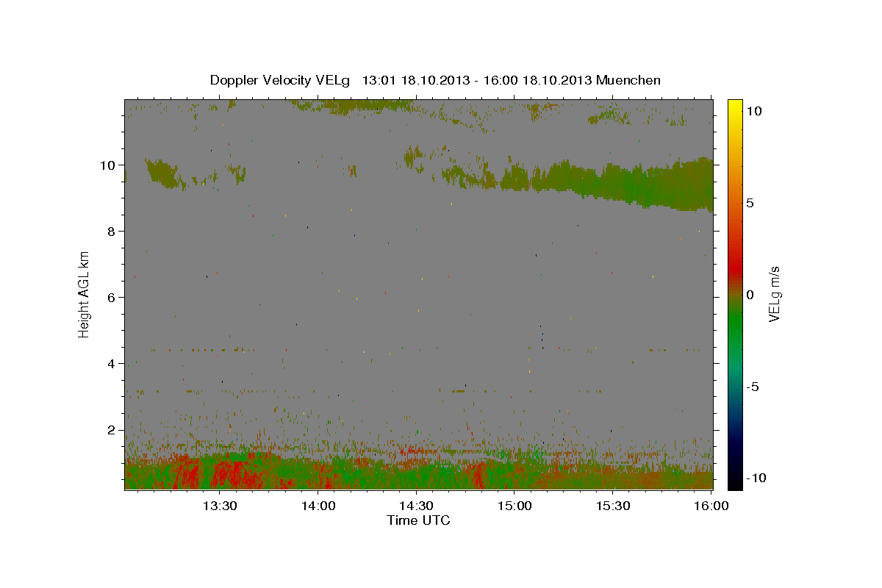Click the 14:00 time tick label
This screenshot has height=588, width=882.
point(318,506)
